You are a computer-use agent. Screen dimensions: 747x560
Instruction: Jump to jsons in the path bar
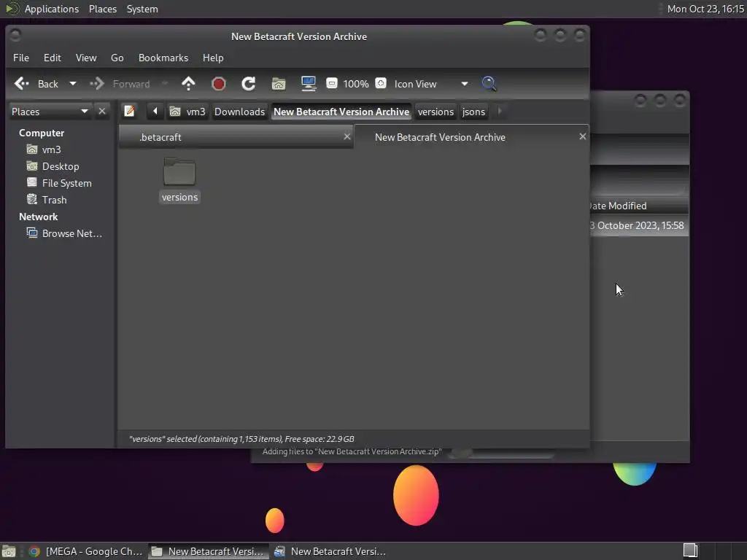tap(473, 112)
